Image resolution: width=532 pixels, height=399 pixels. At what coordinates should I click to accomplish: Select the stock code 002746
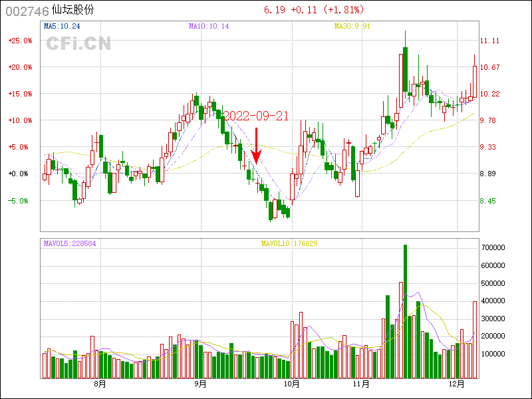[27, 11]
